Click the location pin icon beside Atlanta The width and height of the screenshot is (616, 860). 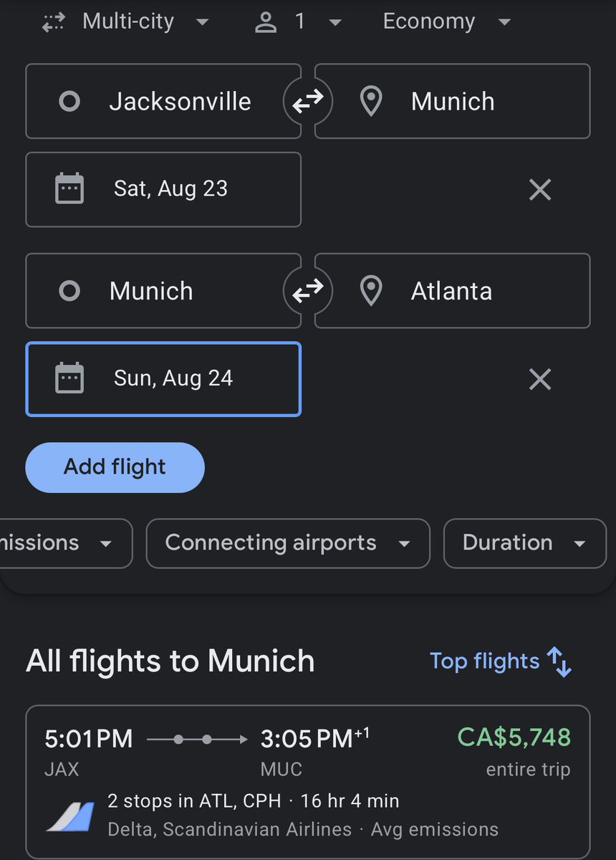point(370,291)
